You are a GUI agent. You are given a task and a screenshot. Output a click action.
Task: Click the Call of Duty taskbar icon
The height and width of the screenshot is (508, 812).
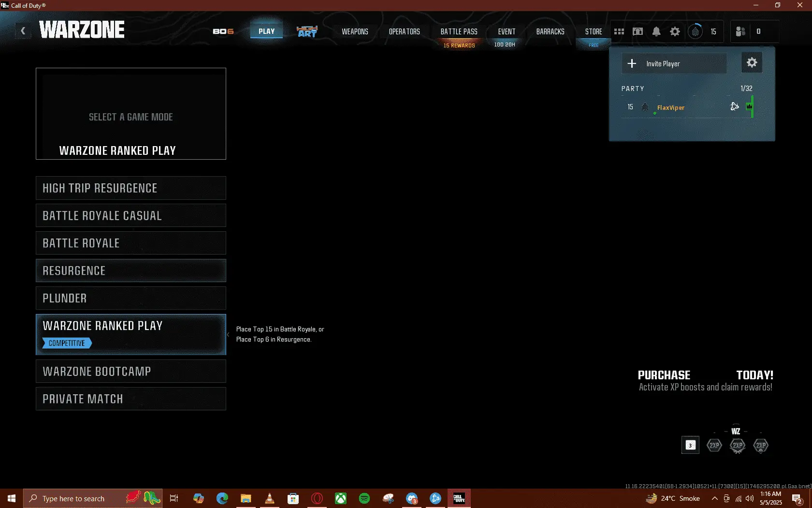(459, 498)
